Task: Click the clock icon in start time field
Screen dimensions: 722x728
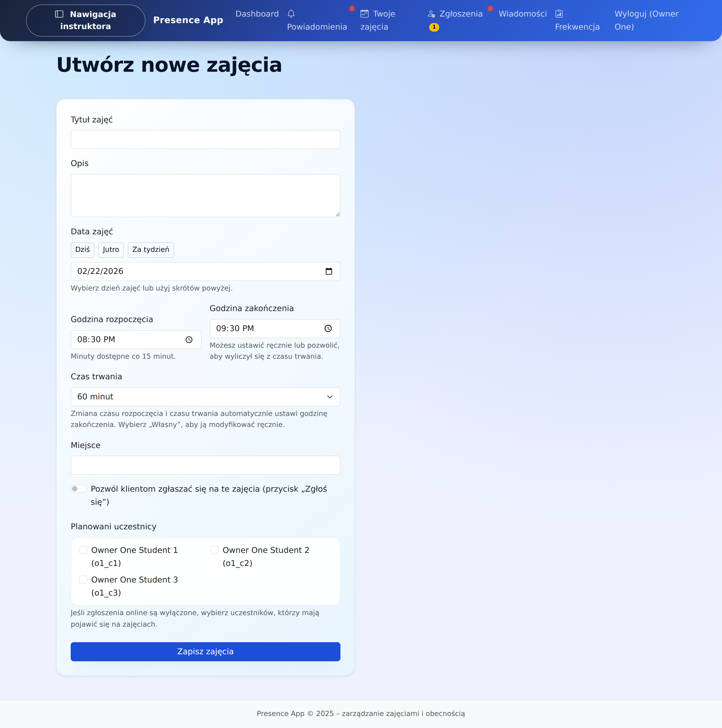Action: 189,339
